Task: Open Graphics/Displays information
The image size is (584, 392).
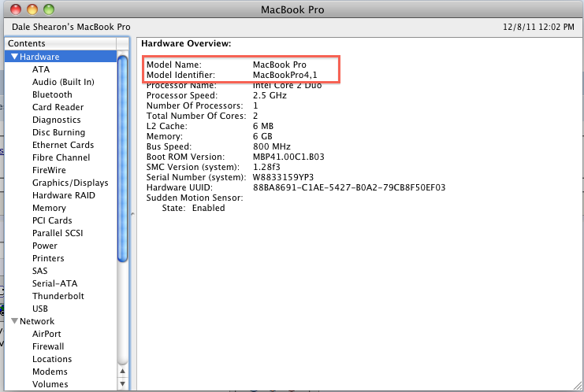Action: [70, 183]
